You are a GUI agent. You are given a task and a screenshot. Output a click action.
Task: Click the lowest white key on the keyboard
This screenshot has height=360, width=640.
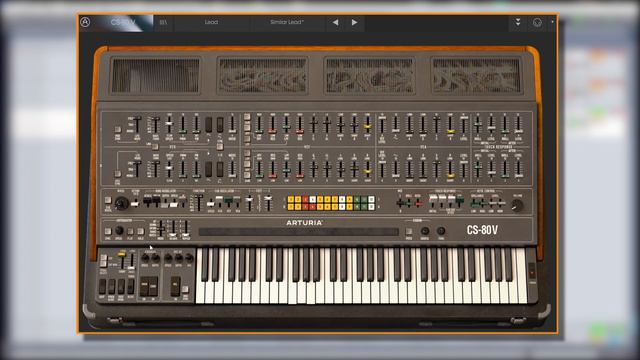[200, 287]
